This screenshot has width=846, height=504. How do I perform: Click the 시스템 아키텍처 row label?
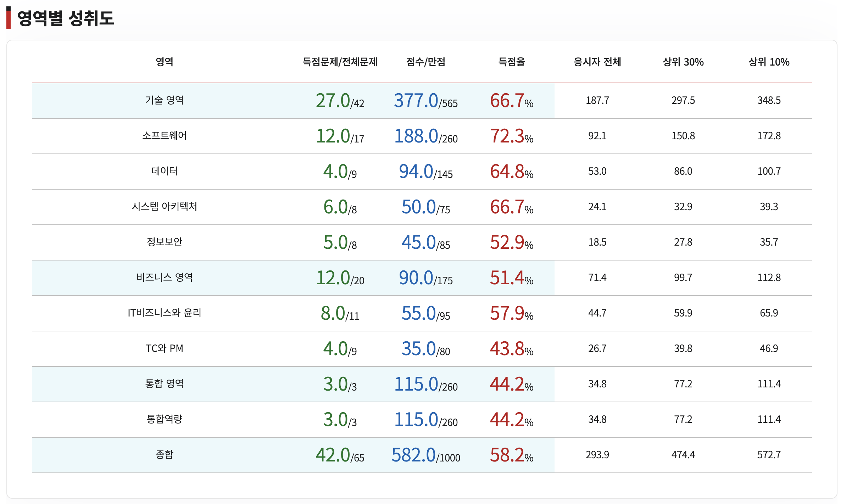[164, 207]
